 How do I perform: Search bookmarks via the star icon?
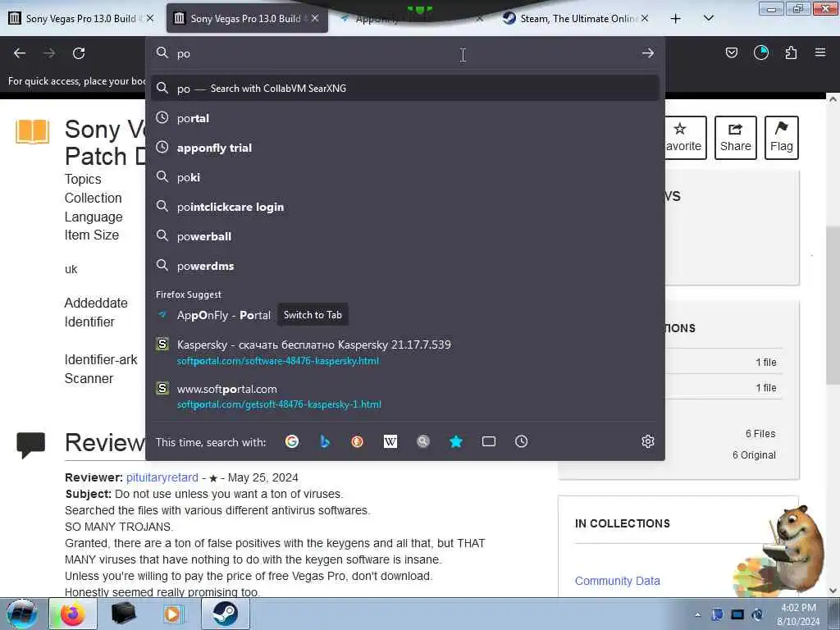point(456,441)
